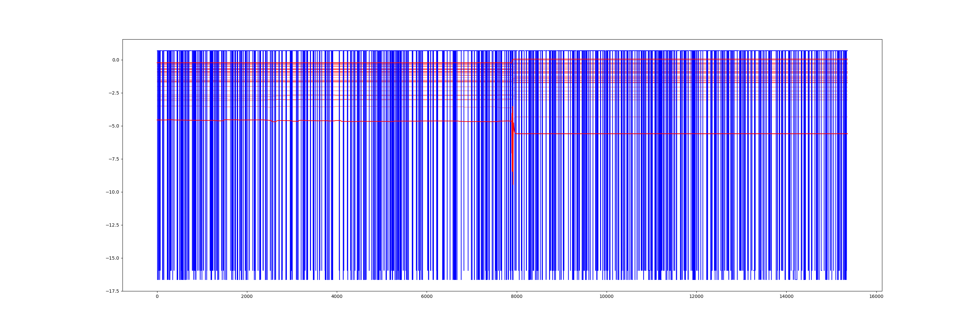This screenshot has width=980, height=327.
Task: Click the y-axis tick label "−15.0"
Action: 112,258
